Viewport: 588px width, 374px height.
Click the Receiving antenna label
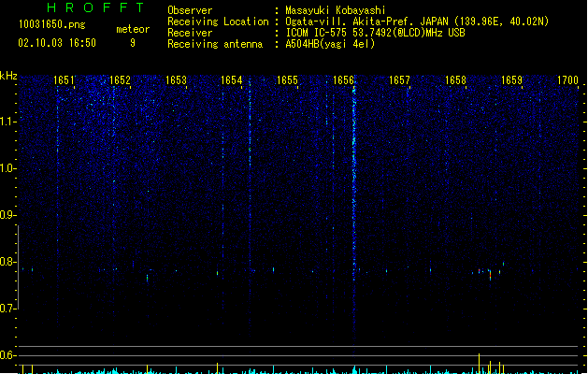click(x=215, y=44)
